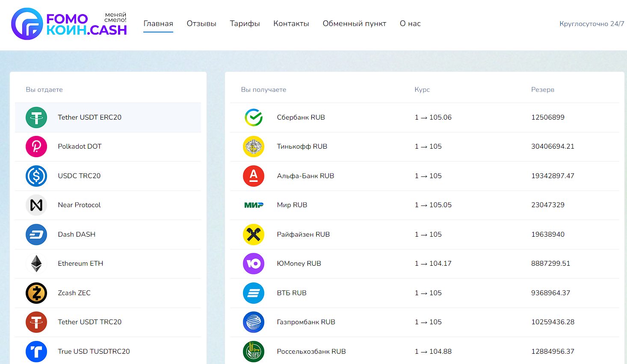Select Ethereum ETH label
This screenshot has height=364, width=627.
(80, 264)
